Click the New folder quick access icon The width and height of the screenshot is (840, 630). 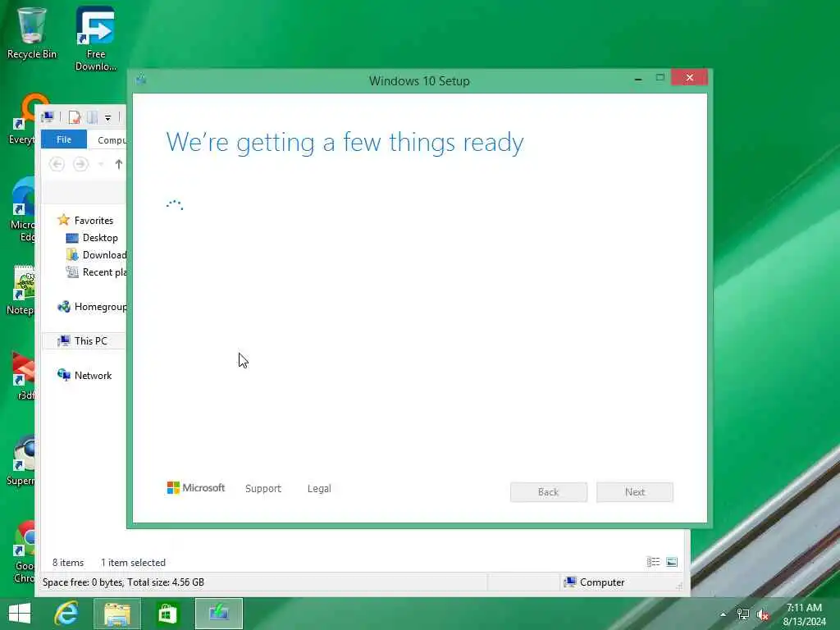[92, 116]
